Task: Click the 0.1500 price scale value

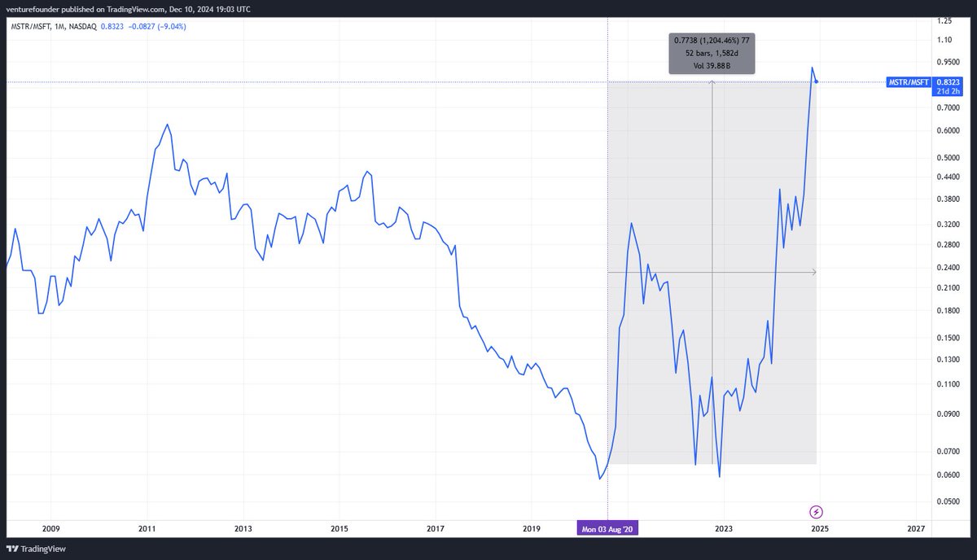Action: tap(949, 339)
